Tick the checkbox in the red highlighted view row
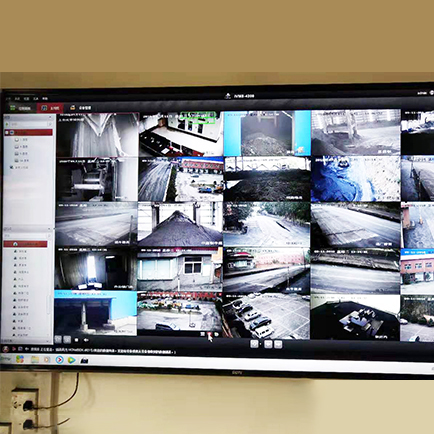The image size is (434, 434). [7, 132]
